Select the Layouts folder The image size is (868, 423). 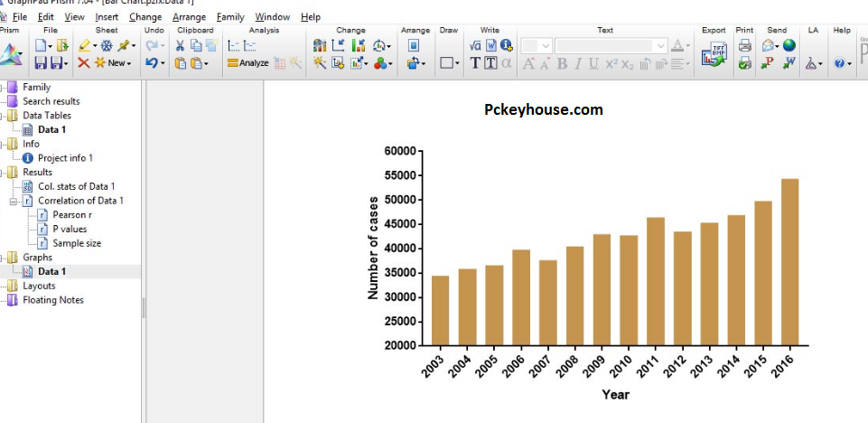click(x=39, y=287)
